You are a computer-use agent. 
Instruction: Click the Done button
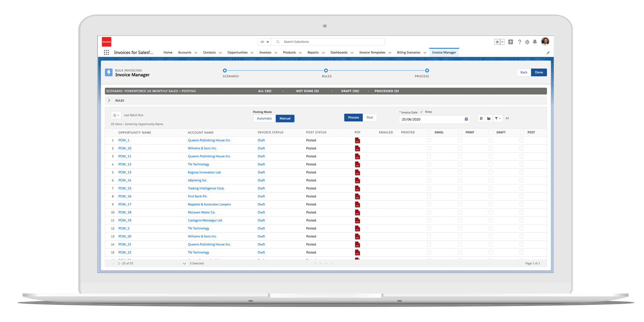pyautogui.click(x=539, y=72)
